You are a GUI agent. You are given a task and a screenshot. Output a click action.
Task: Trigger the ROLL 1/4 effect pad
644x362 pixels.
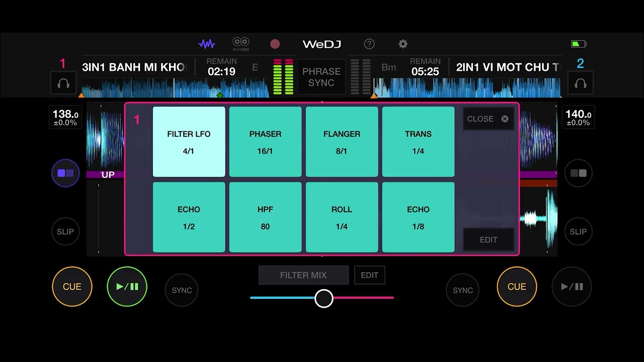(x=342, y=217)
